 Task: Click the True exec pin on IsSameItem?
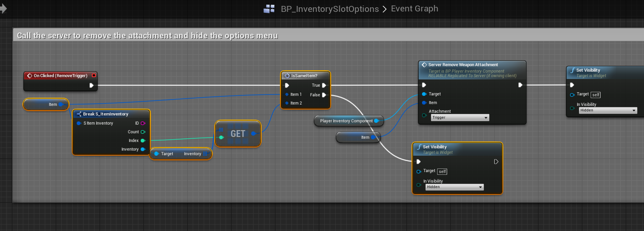point(324,85)
